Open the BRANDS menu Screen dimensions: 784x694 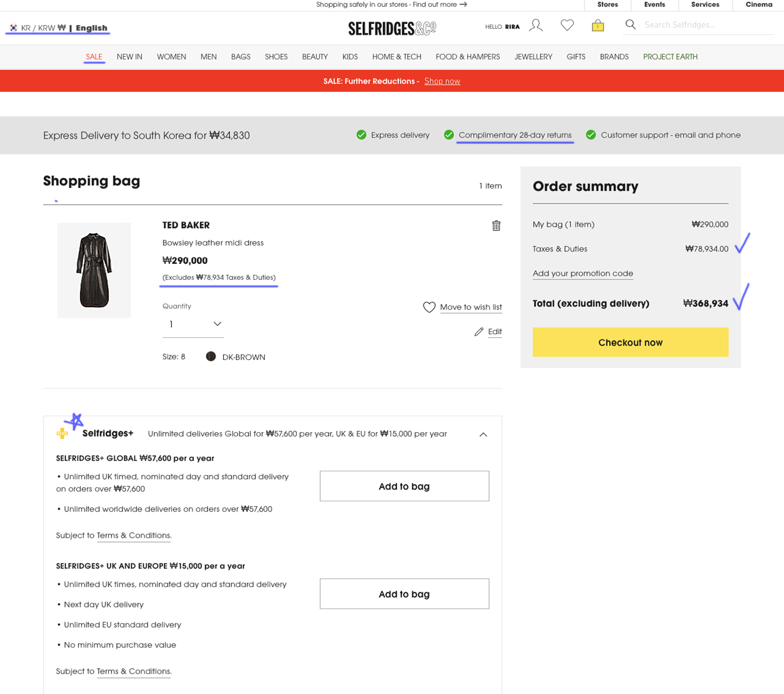click(x=614, y=57)
